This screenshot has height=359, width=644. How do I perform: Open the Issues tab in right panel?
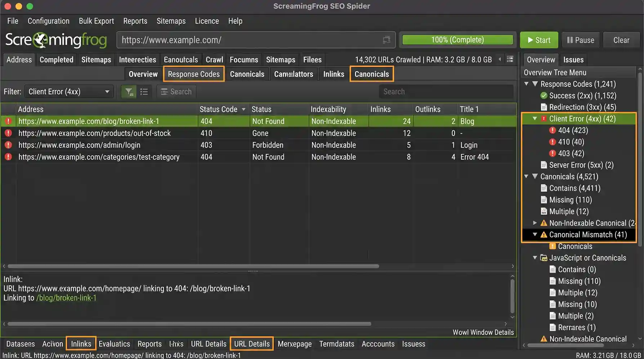573,60
